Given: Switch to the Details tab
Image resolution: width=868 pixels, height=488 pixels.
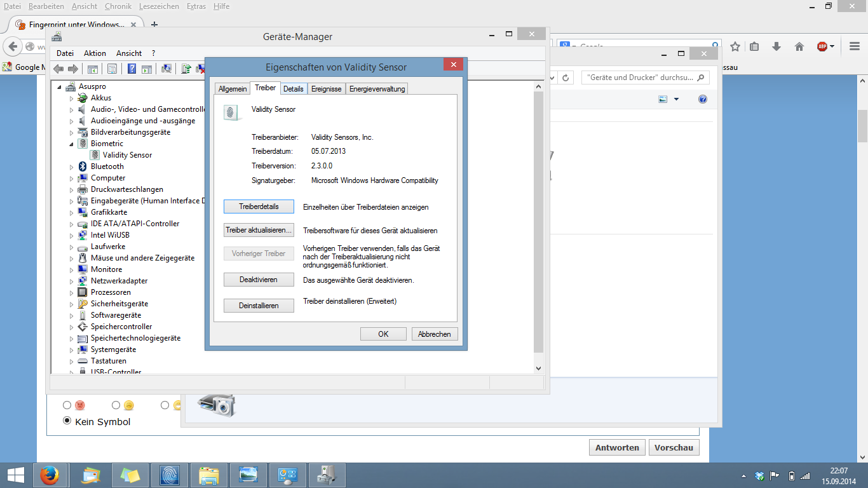Looking at the screenshot, I should tap(294, 89).
